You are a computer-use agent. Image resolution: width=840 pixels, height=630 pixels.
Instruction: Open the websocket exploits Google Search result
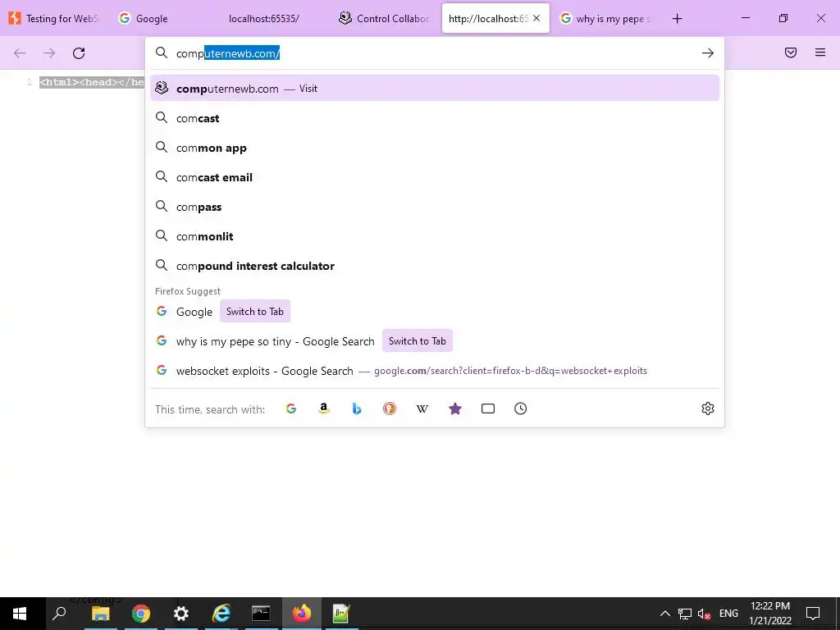tap(435, 371)
